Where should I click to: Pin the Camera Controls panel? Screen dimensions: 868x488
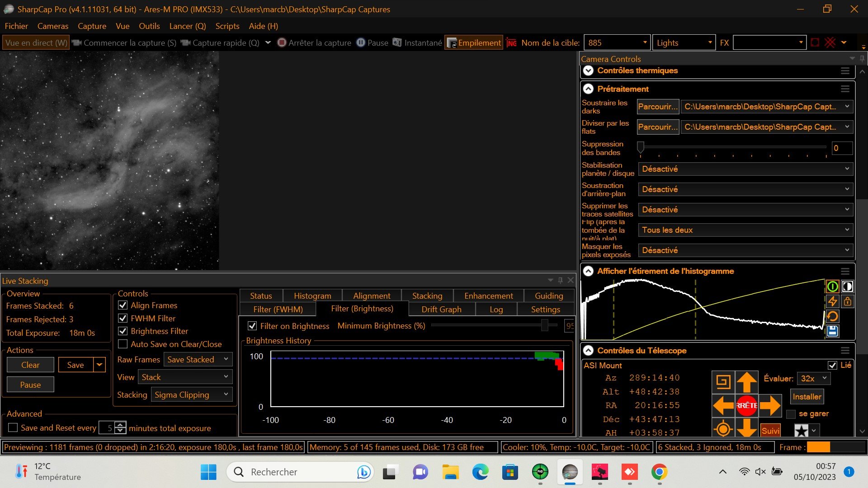(x=862, y=59)
